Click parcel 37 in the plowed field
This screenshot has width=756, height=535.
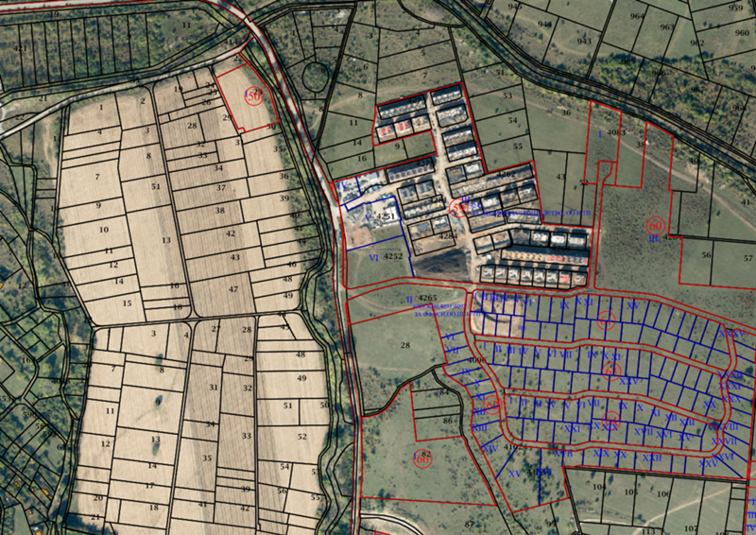coord(219,188)
